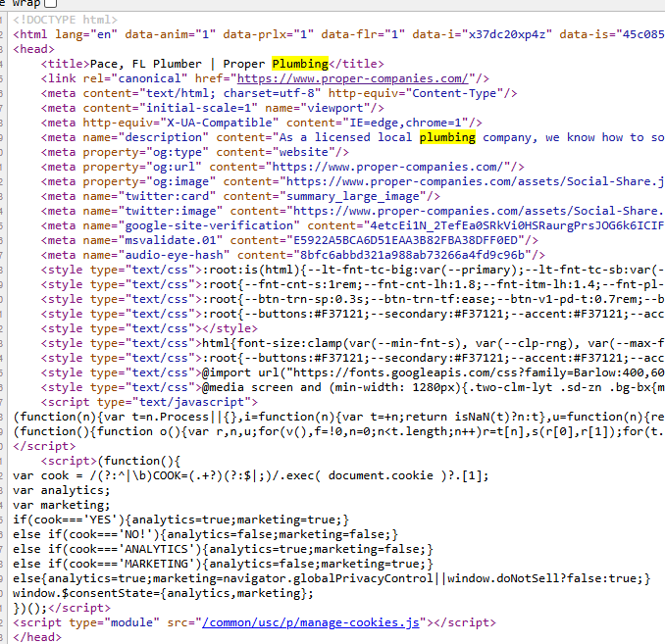The height and width of the screenshot is (644, 665).
Task: Click the viewport meta tag line
Action: pos(213,108)
